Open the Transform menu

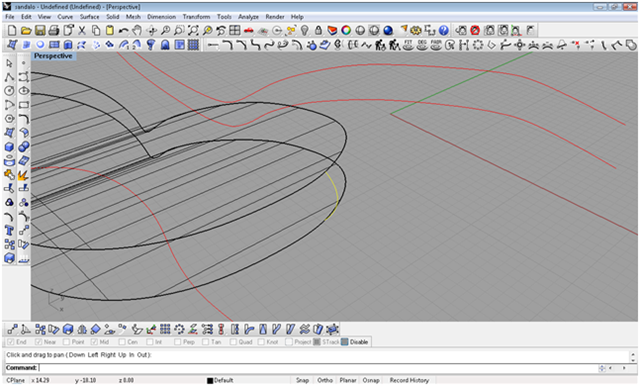(196, 17)
